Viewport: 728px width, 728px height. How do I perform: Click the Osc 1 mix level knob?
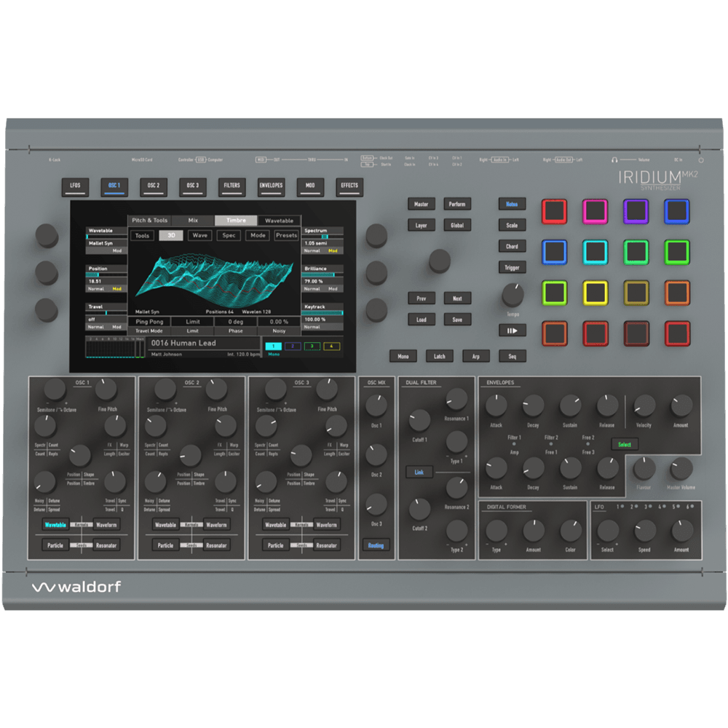(x=376, y=405)
